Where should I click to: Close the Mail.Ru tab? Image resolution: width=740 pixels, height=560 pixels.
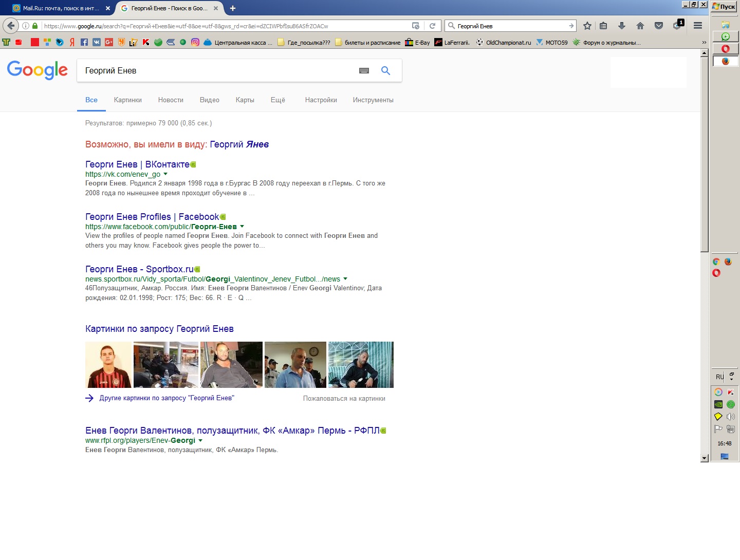107,8
